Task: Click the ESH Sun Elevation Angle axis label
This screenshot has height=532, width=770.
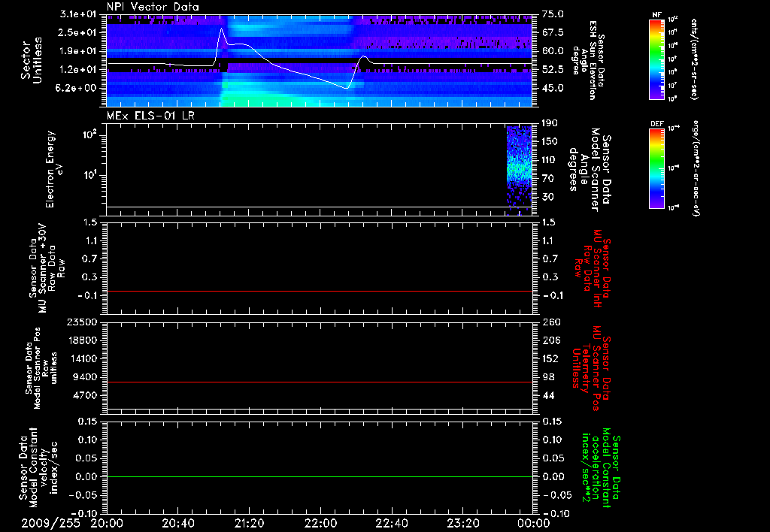Action: pos(589,60)
